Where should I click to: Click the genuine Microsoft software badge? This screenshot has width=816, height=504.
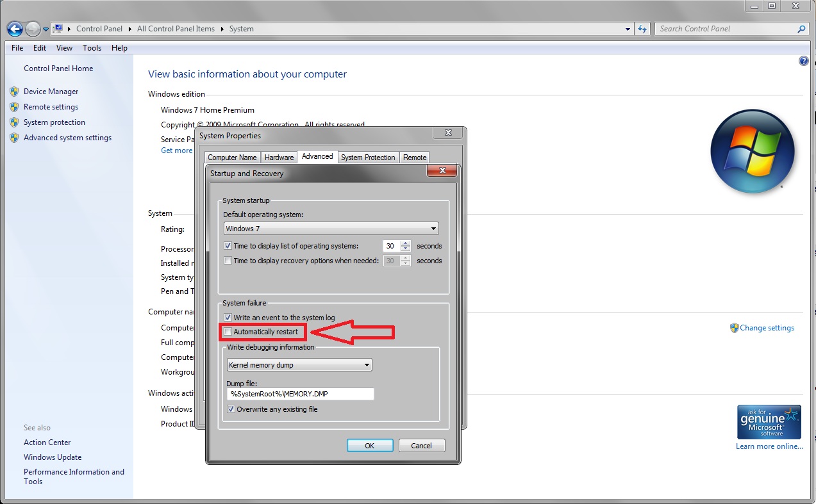769,421
